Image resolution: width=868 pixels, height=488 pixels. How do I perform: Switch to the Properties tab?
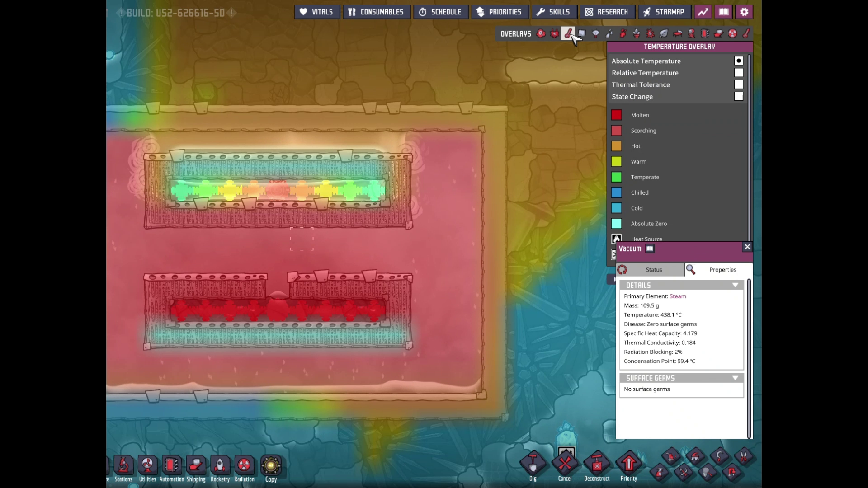719,270
